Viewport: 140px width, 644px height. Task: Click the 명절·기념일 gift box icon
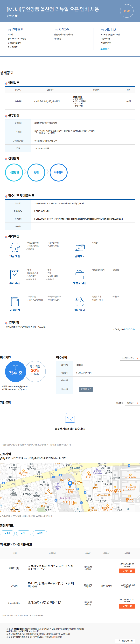[80, 274]
